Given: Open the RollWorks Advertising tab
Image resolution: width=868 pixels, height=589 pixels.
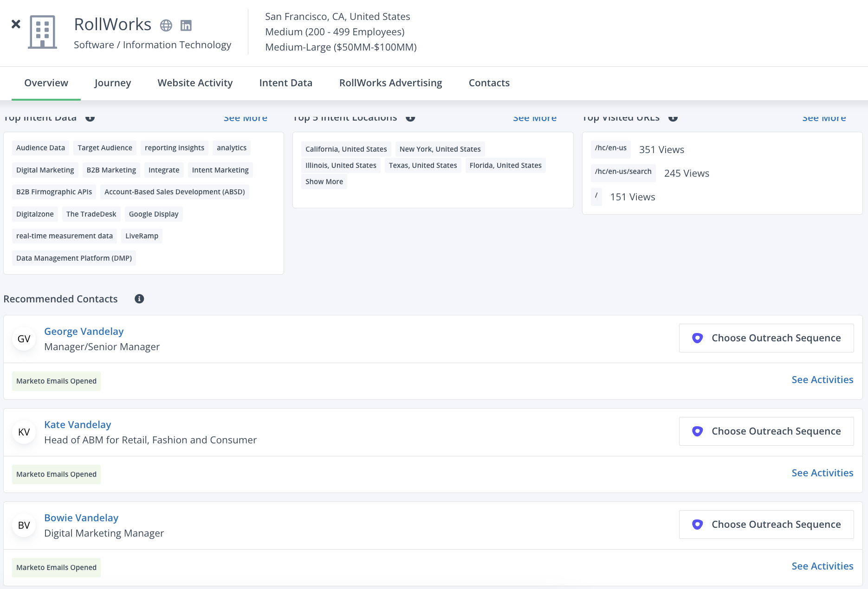Looking at the screenshot, I should [x=390, y=83].
